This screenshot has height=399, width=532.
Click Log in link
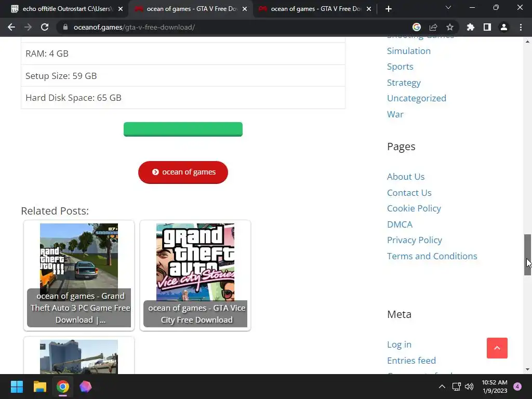399,345
